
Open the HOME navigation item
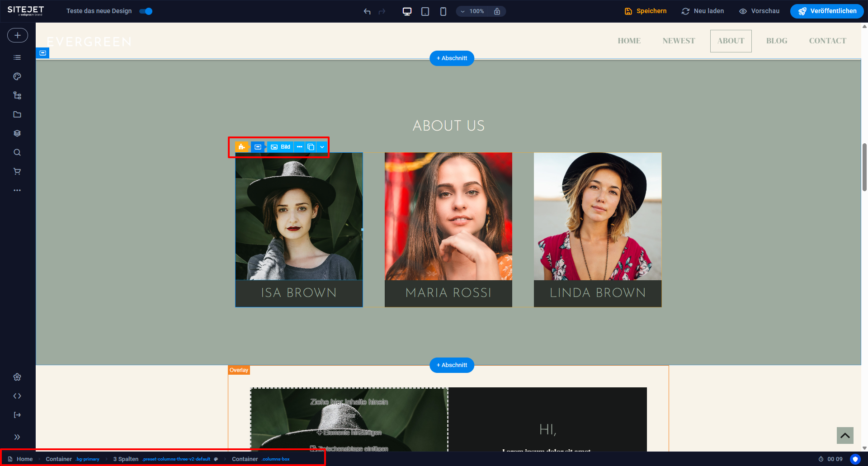click(629, 41)
